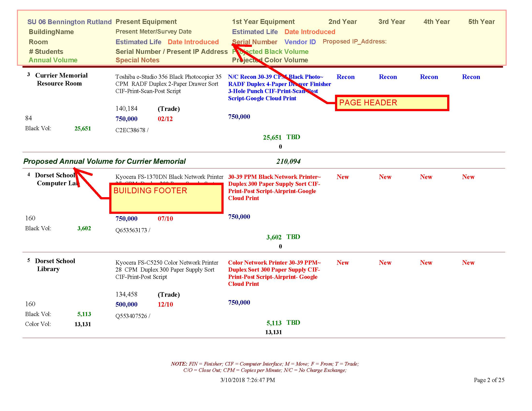Click the SU 06 Bennington Rutland heading
The width and height of the screenshot is (532, 411).
(69, 22)
